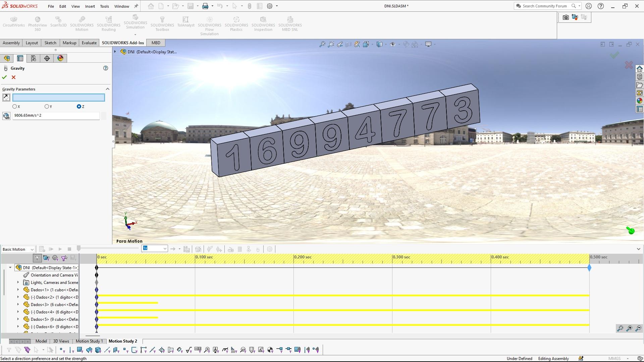Open Motion Study Properties gear
644x362 pixels.
tap(270, 249)
